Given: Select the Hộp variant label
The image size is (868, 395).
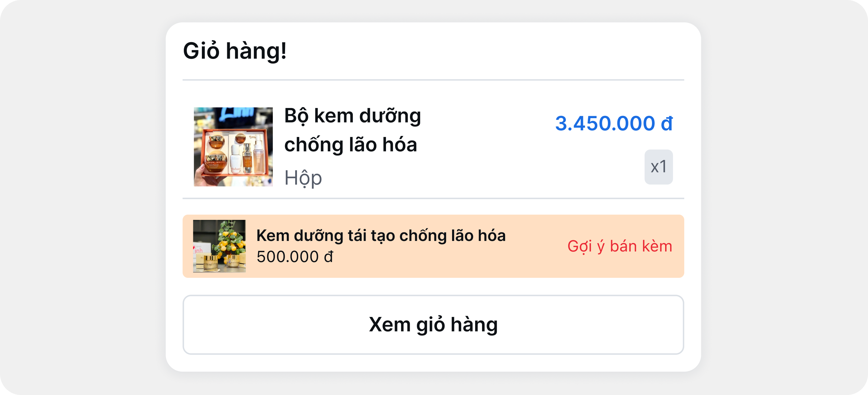Looking at the screenshot, I should 303,178.
